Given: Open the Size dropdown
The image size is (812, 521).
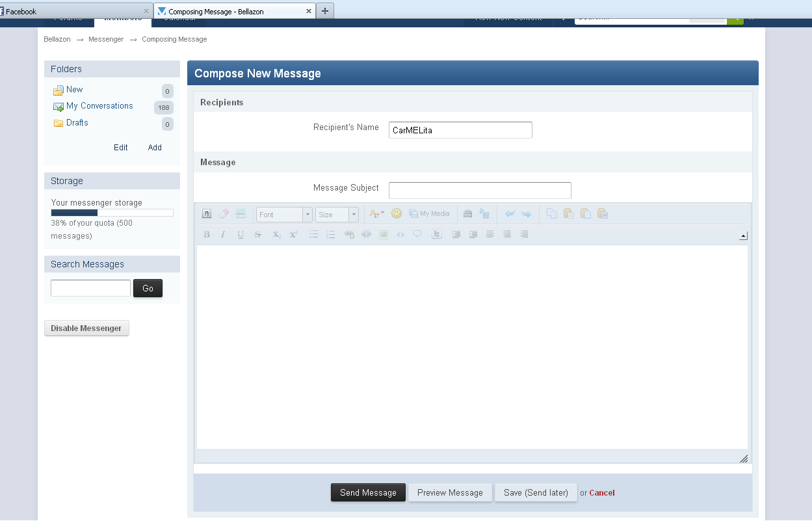Looking at the screenshot, I should point(336,215).
